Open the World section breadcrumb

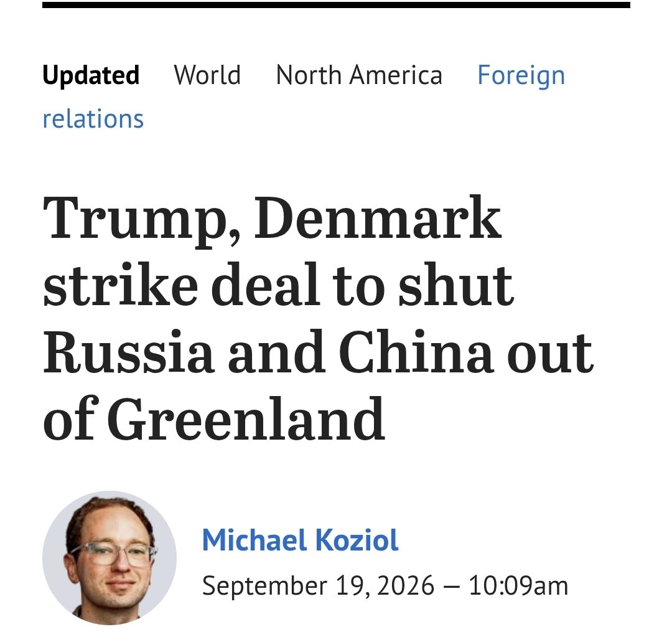coord(207,75)
